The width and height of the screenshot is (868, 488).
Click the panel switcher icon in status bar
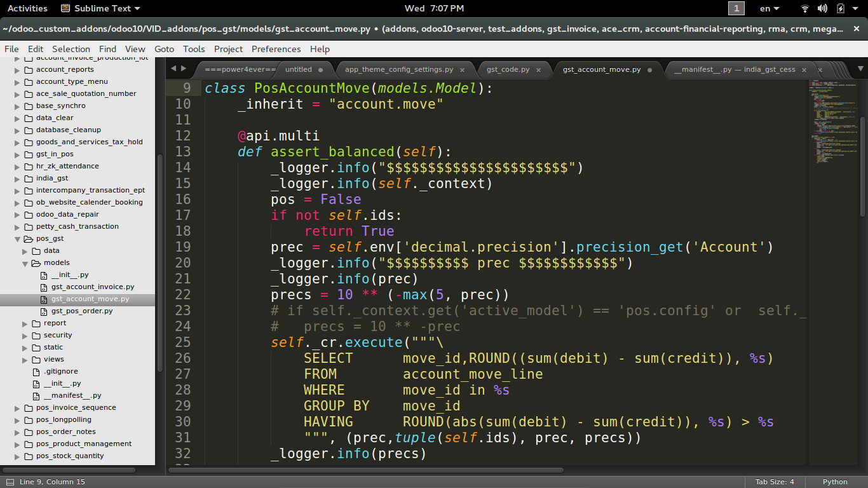(8, 482)
